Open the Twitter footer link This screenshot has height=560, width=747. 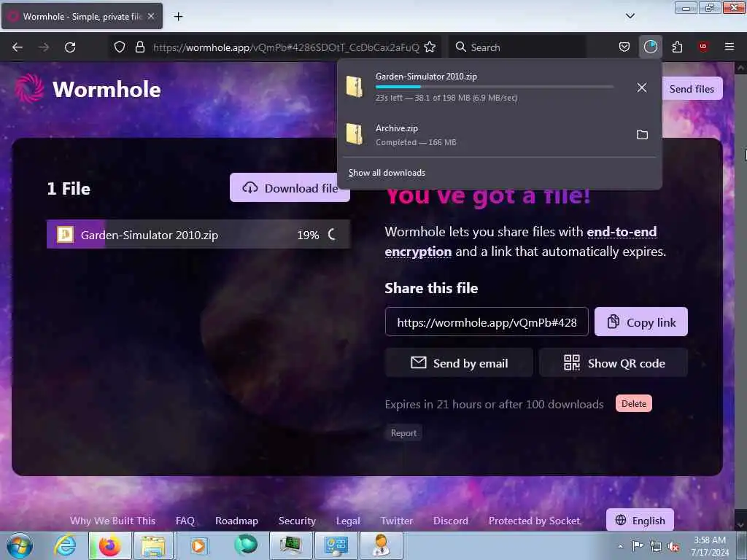pyautogui.click(x=397, y=521)
